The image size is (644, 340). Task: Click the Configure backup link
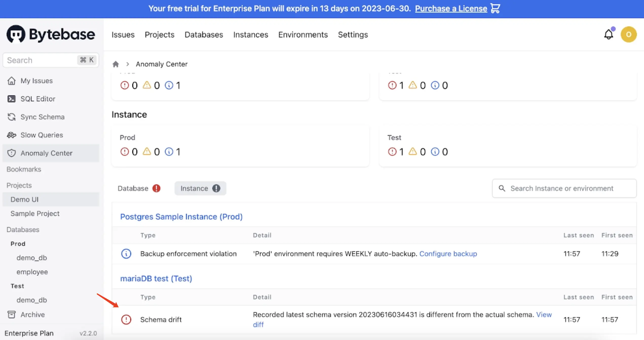pos(448,254)
